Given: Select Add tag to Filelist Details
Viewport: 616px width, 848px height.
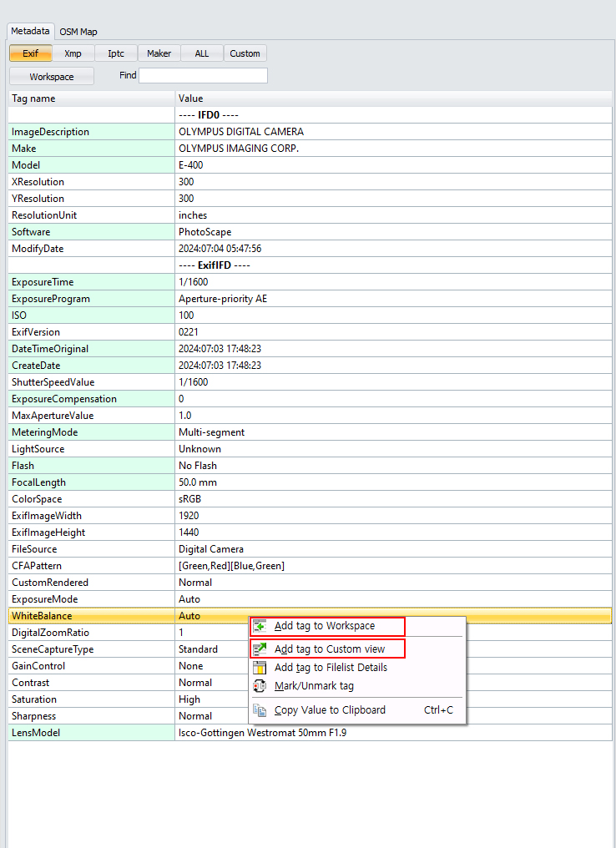Looking at the screenshot, I should (357, 668).
